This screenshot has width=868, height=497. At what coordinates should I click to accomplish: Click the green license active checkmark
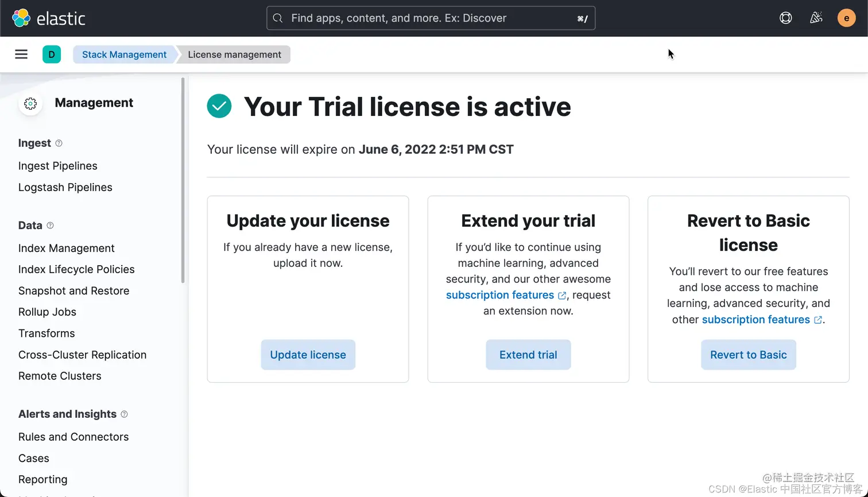[219, 106]
